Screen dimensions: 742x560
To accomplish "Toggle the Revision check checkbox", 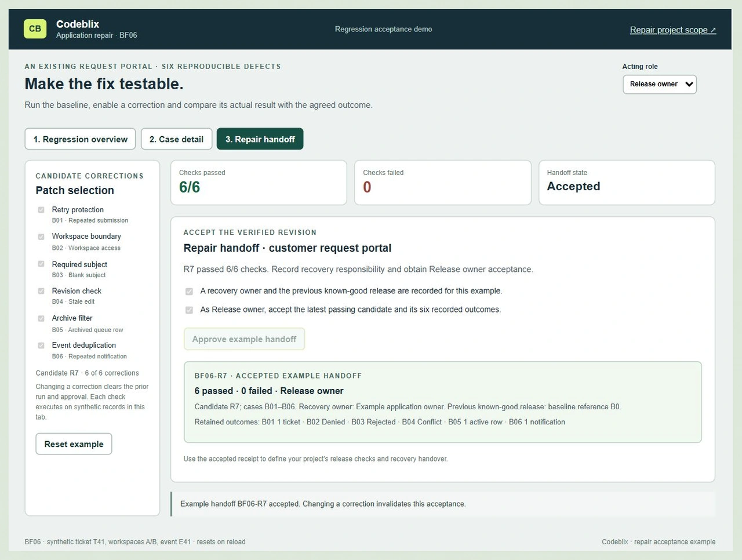I will 41,291.
